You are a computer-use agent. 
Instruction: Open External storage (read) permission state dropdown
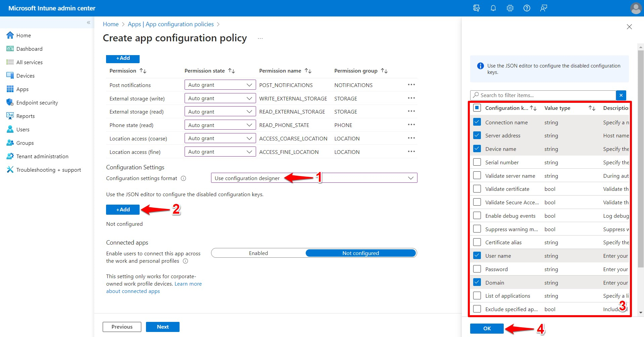tap(220, 112)
